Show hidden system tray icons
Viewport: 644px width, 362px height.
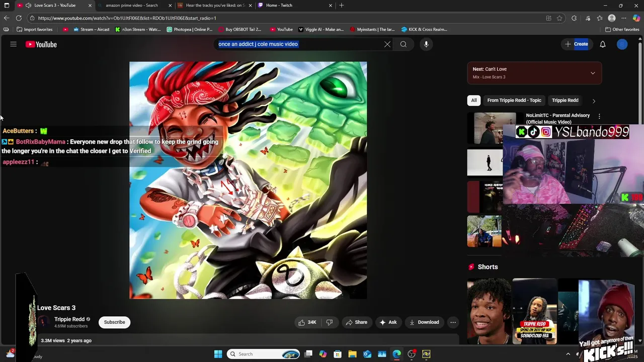tap(568, 354)
